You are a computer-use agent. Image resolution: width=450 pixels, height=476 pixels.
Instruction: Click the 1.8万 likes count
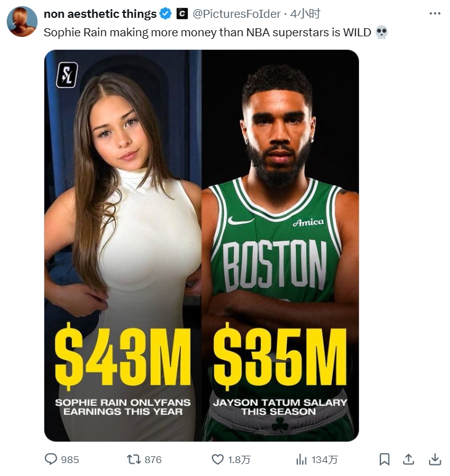[x=239, y=459]
